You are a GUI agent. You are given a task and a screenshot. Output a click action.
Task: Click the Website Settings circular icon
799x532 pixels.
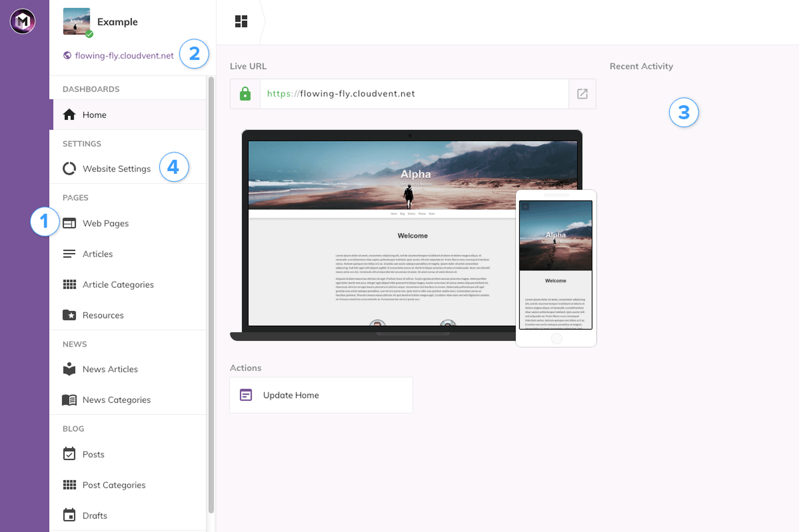coord(69,168)
